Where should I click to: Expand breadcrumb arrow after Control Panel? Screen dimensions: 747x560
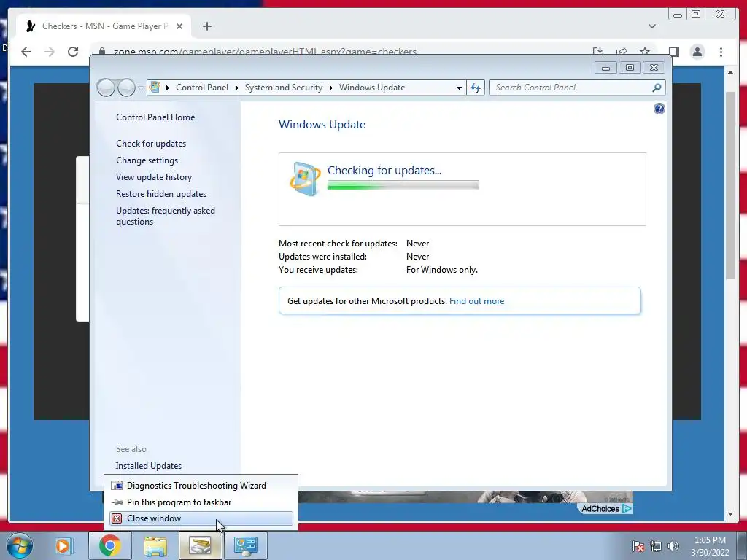point(237,87)
